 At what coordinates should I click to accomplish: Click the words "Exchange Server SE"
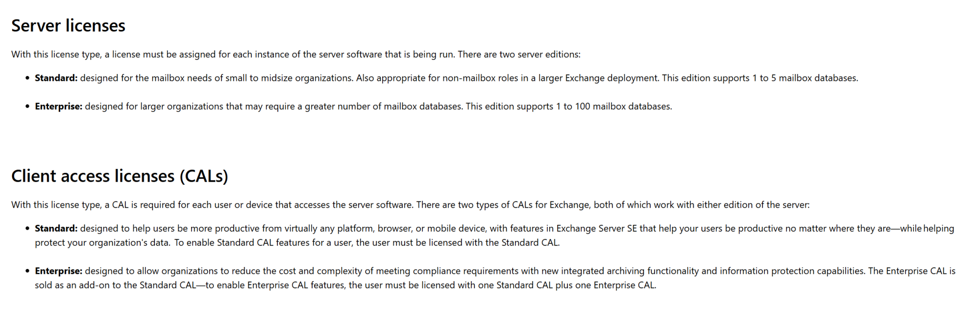point(596,228)
